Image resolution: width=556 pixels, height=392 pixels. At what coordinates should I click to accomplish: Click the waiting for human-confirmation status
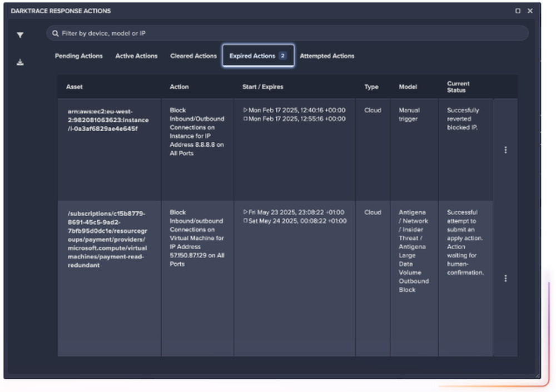465,242
